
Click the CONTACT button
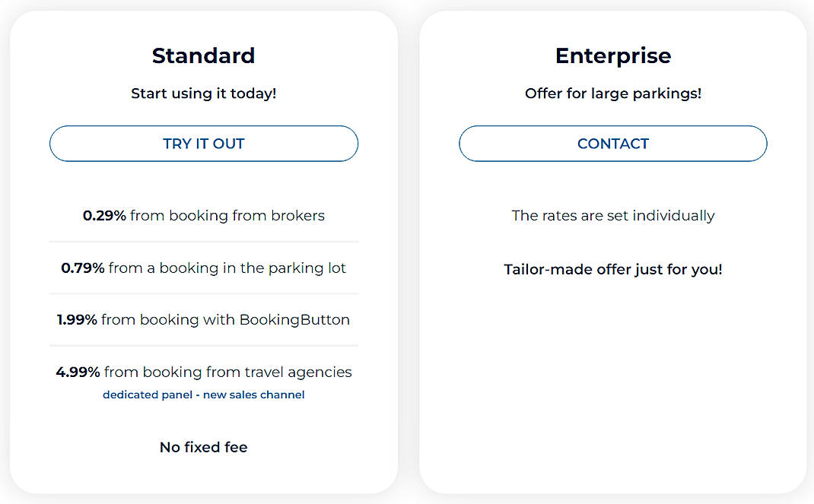[x=612, y=144]
